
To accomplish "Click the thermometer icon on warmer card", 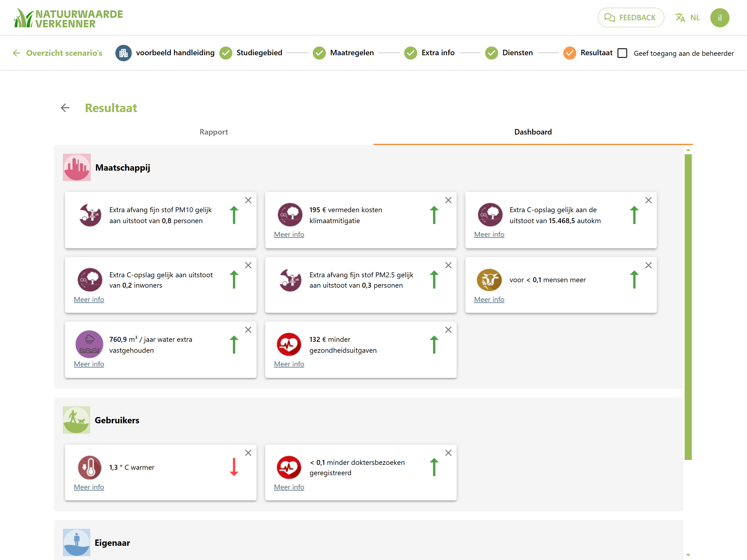I will click(x=89, y=468).
